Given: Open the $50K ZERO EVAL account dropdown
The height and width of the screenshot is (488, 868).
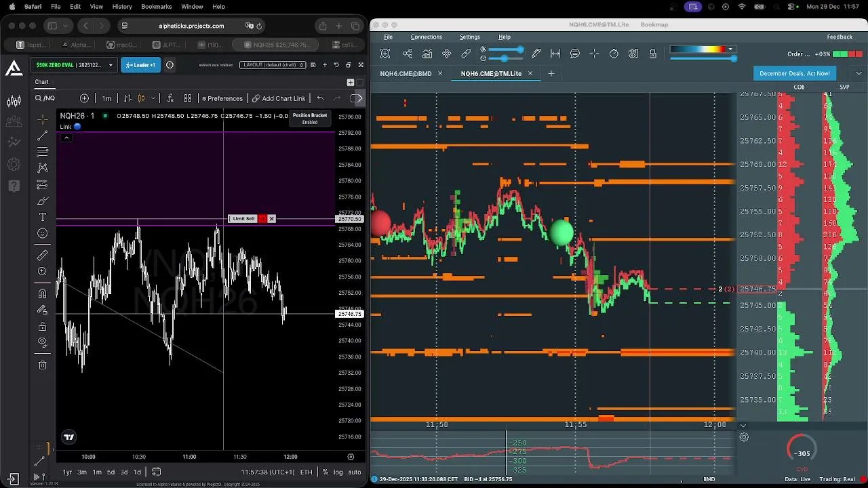Looking at the screenshot, I should [75, 65].
